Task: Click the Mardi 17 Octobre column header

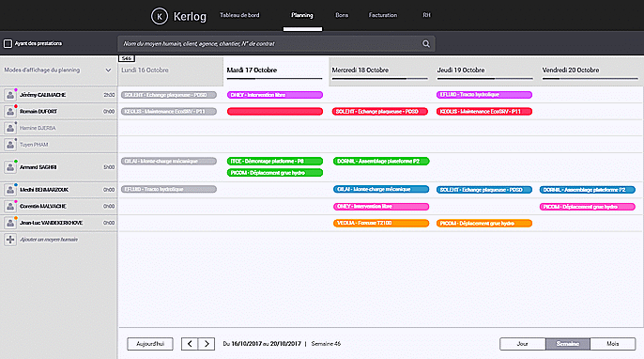Action: click(x=276, y=70)
